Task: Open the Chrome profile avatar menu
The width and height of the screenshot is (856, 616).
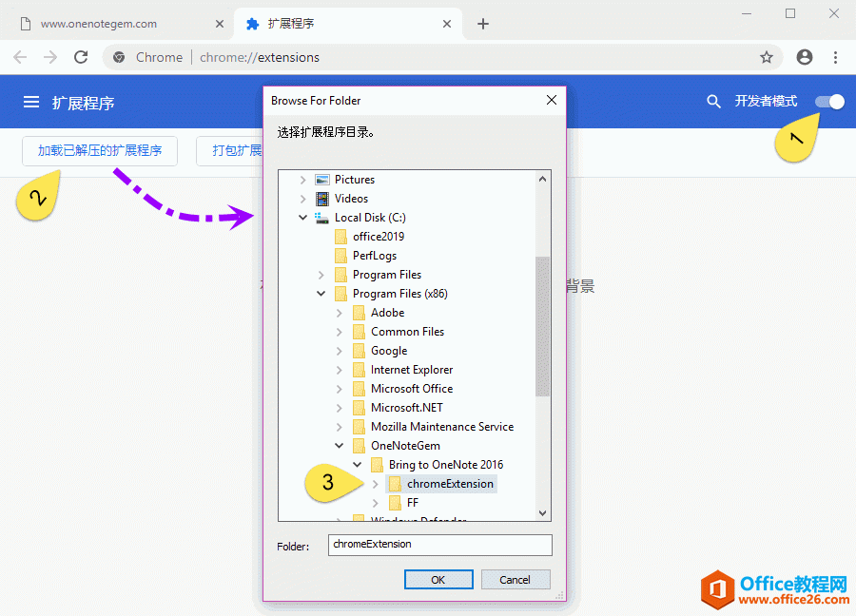Action: [x=804, y=57]
